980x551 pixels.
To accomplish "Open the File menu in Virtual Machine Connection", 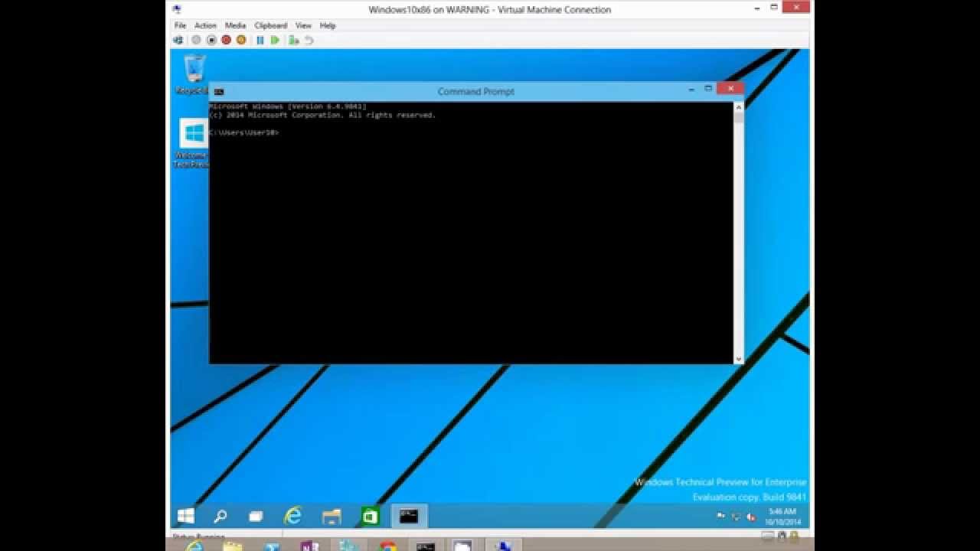I will point(180,25).
